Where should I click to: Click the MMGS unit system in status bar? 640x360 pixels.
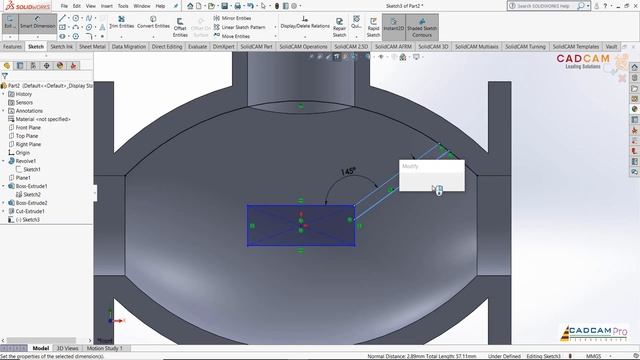click(593, 356)
